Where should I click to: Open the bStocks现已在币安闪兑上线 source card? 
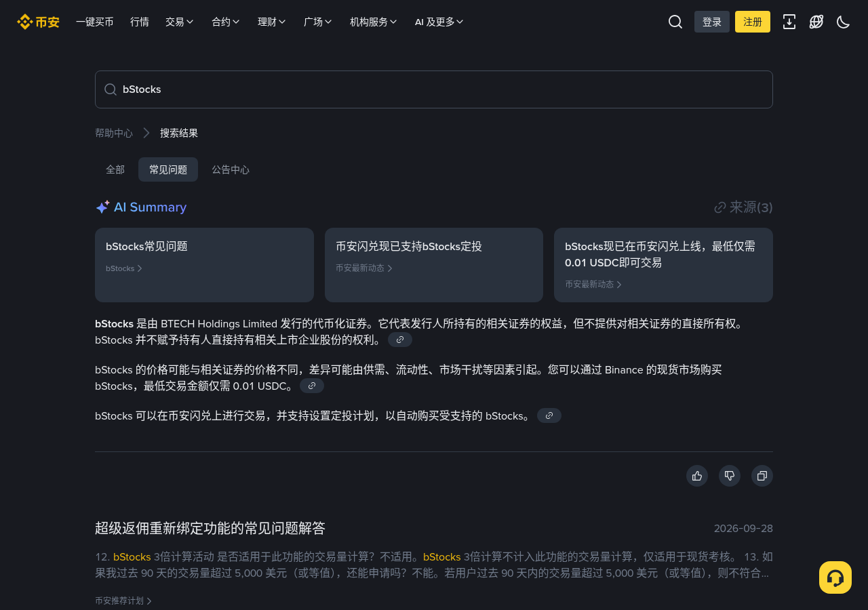663,265
